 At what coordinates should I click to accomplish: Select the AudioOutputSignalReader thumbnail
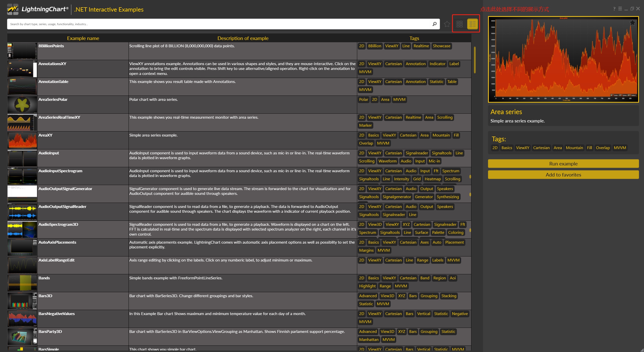22,212
